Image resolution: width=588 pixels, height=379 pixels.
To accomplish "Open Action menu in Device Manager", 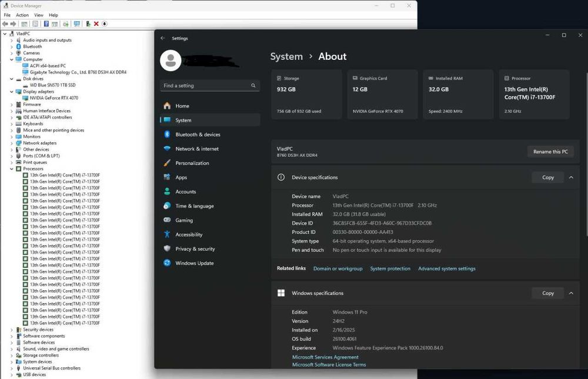I will coord(22,15).
